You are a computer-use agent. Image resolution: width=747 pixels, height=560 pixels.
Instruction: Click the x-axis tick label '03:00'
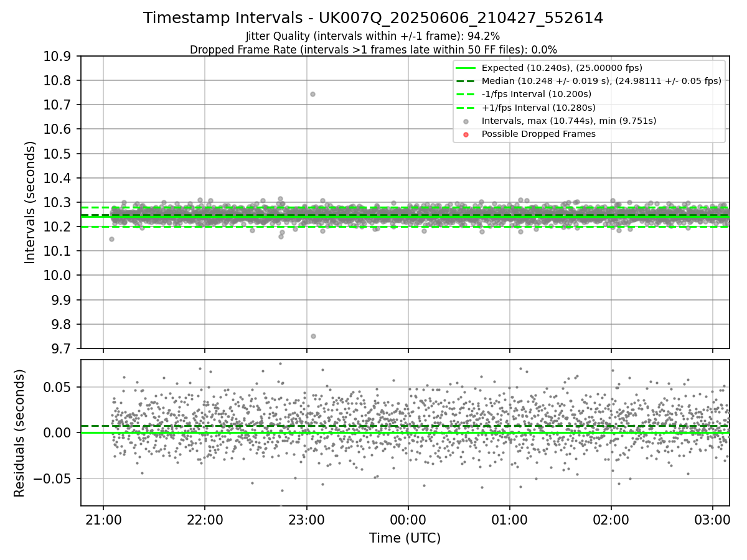point(713,520)
